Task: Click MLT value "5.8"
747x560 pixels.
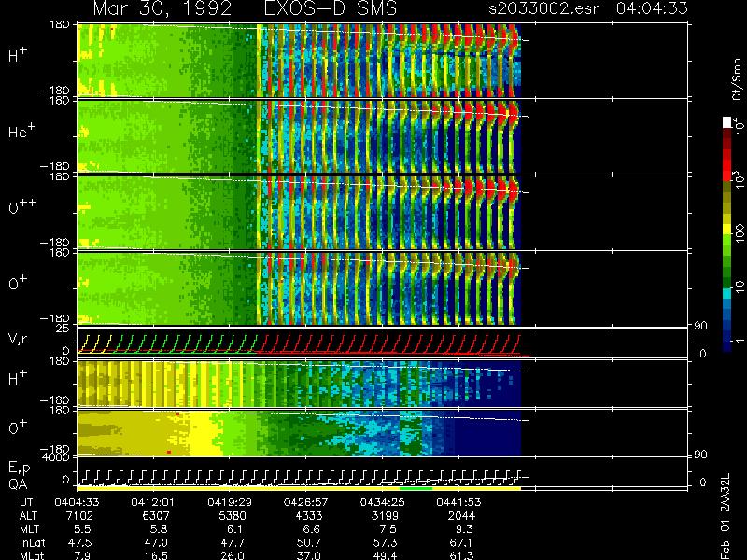Action: (159, 529)
